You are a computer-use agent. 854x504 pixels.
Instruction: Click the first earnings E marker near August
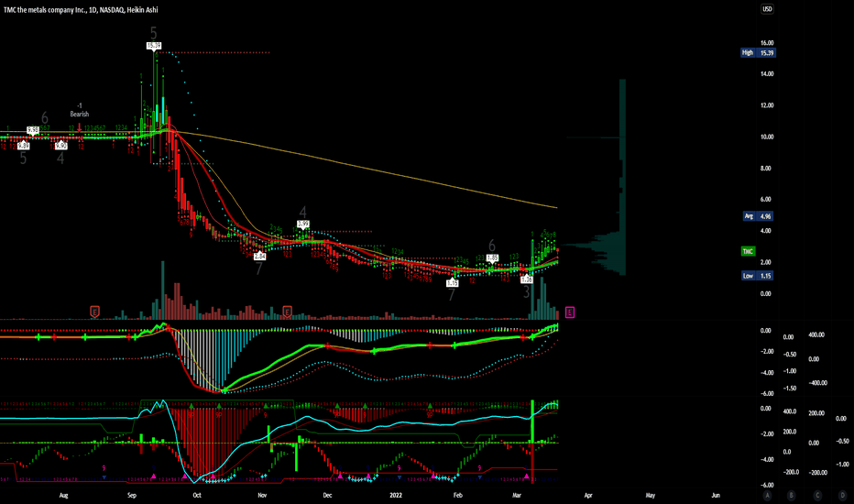point(94,312)
